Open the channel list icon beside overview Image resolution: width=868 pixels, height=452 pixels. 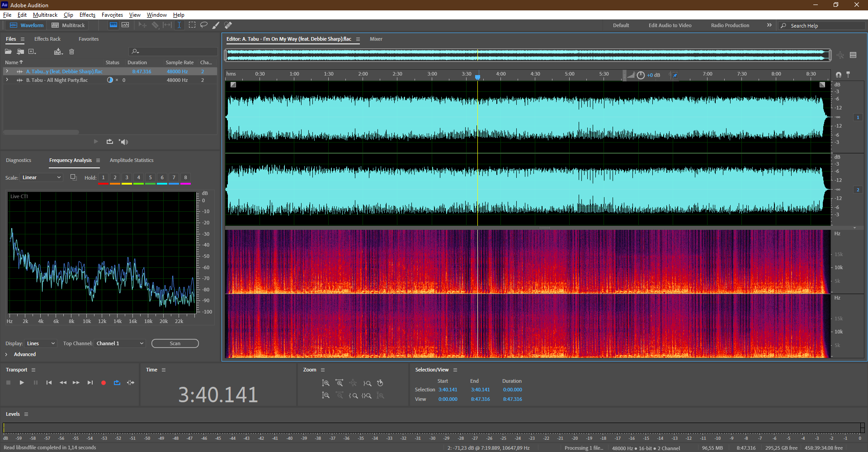[x=853, y=55]
